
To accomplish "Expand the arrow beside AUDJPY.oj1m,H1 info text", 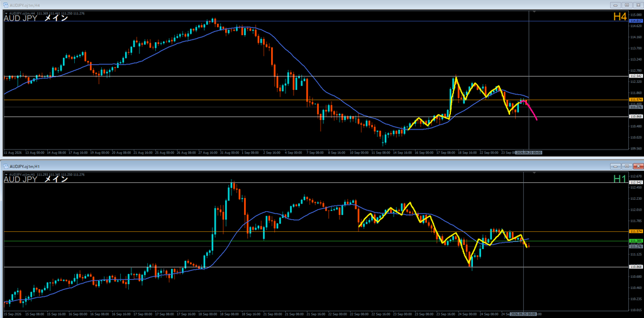I will coord(5,175).
